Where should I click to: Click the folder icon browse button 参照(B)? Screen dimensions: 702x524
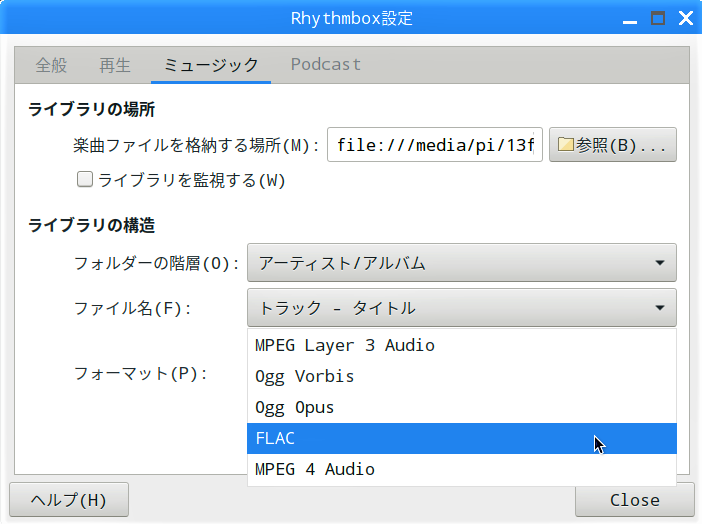coord(611,145)
